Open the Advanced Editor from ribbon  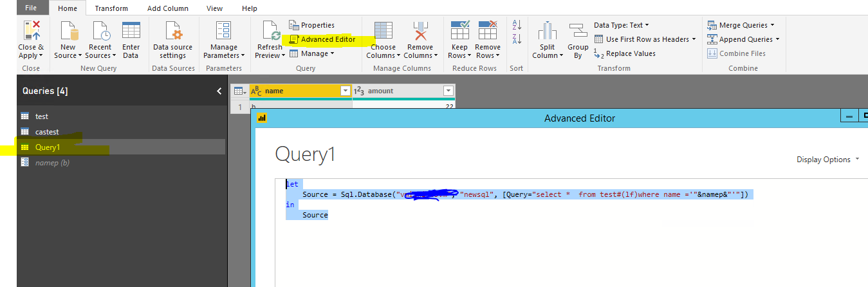coord(322,39)
